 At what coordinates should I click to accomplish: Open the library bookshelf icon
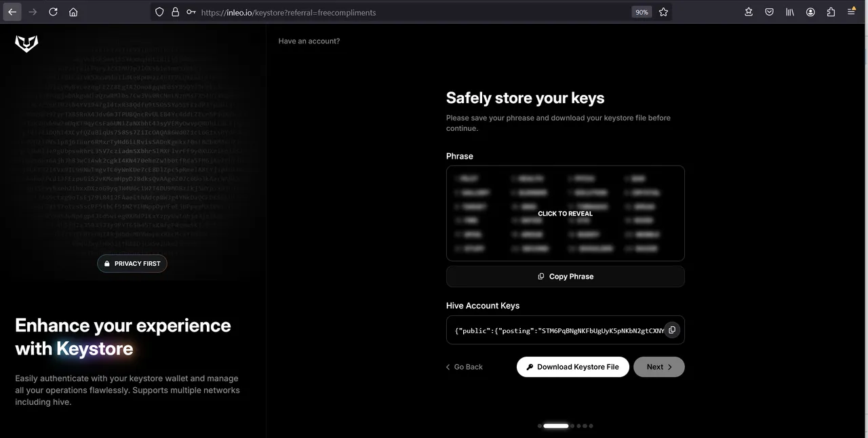[x=790, y=12]
